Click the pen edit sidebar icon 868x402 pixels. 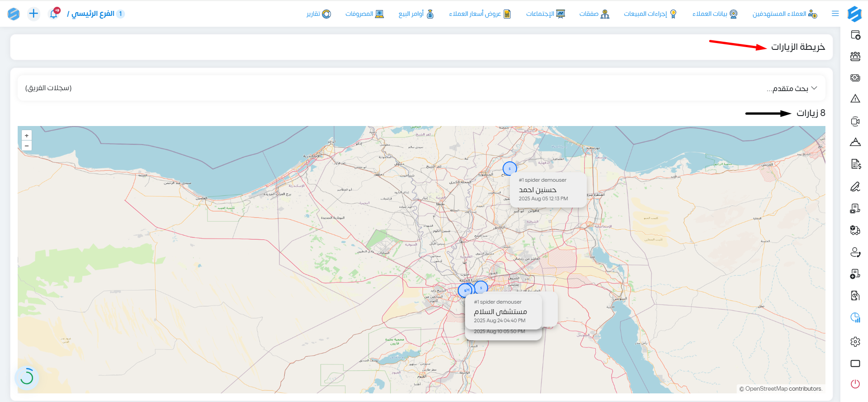[x=855, y=186]
